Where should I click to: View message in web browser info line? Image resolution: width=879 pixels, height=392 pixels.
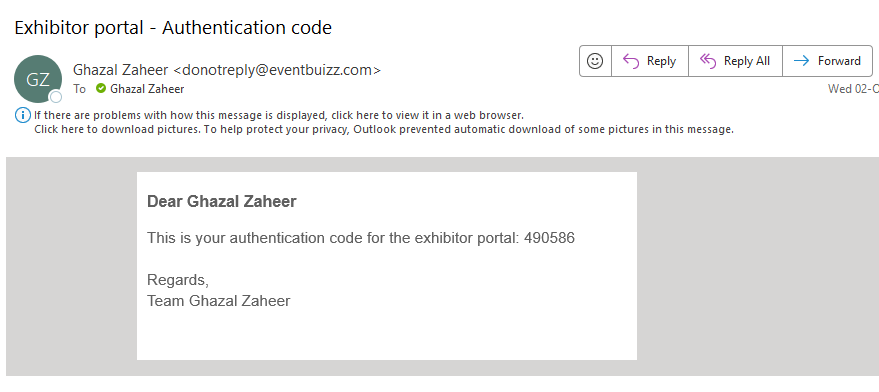[279, 115]
